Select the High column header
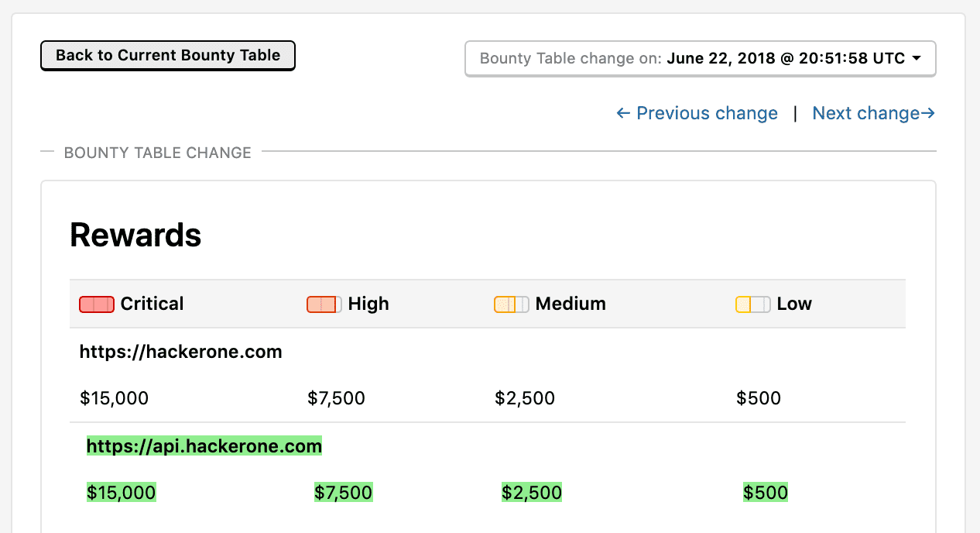 click(x=368, y=304)
